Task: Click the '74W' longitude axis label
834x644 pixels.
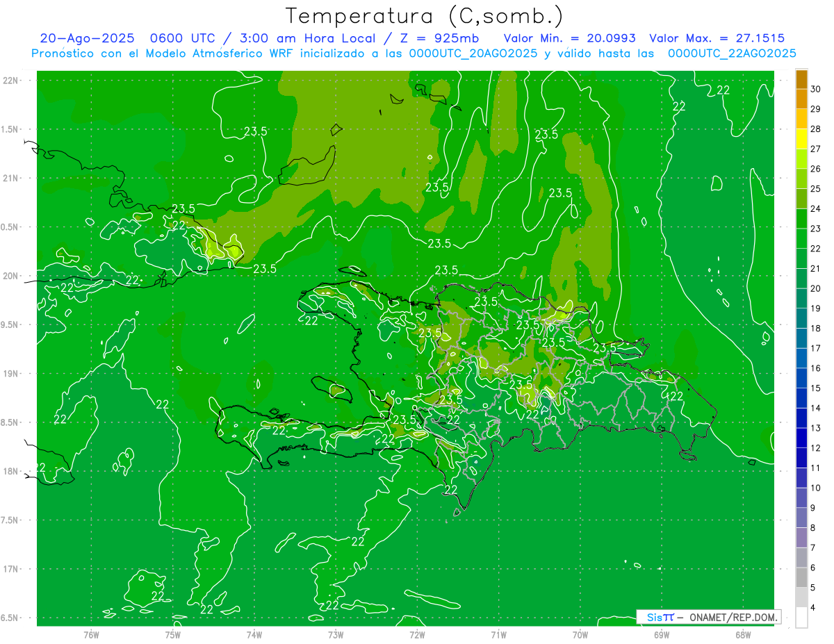Action: click(254, 634)
